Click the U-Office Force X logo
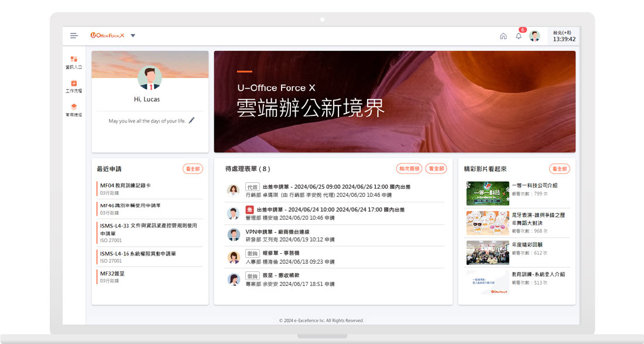The width and height of the screenshot is (644, 344). pos(107,35)
